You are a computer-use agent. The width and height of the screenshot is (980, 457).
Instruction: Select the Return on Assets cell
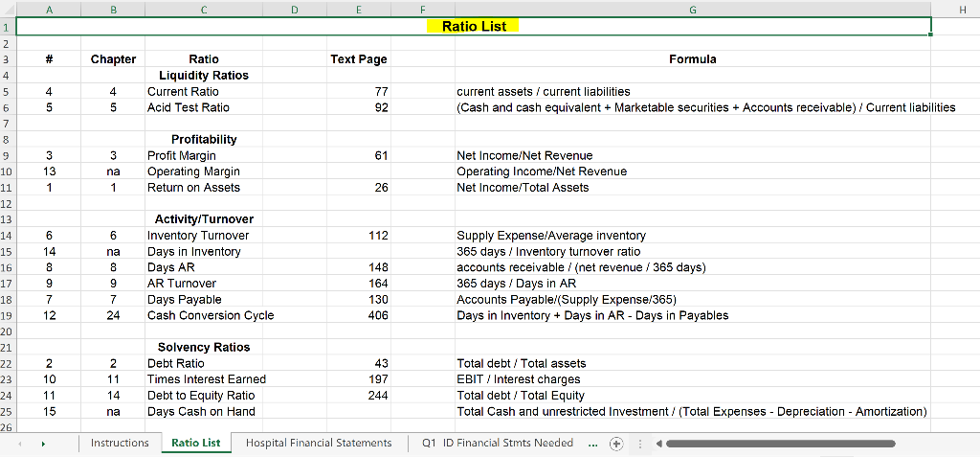(x=203, y=187)
